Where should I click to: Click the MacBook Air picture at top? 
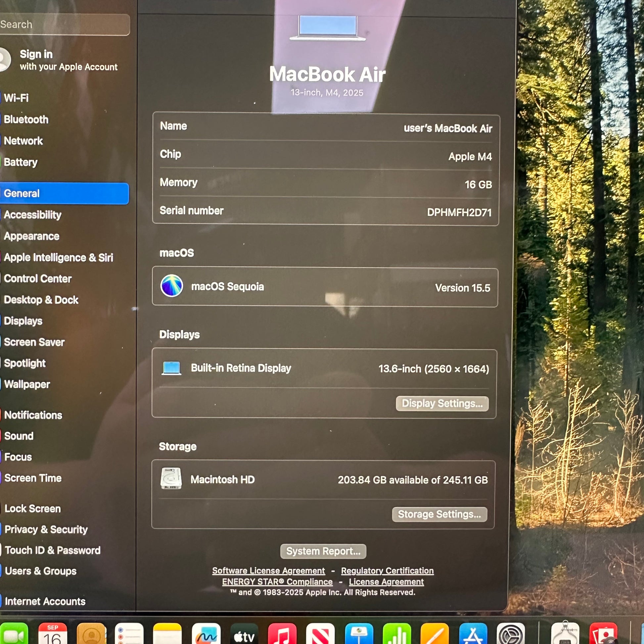tap(328, 28)
